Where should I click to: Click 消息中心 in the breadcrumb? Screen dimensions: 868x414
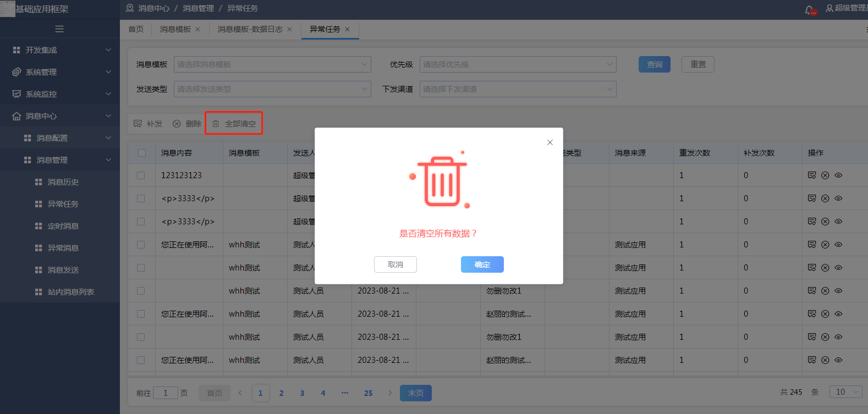(x=153, y=8)
